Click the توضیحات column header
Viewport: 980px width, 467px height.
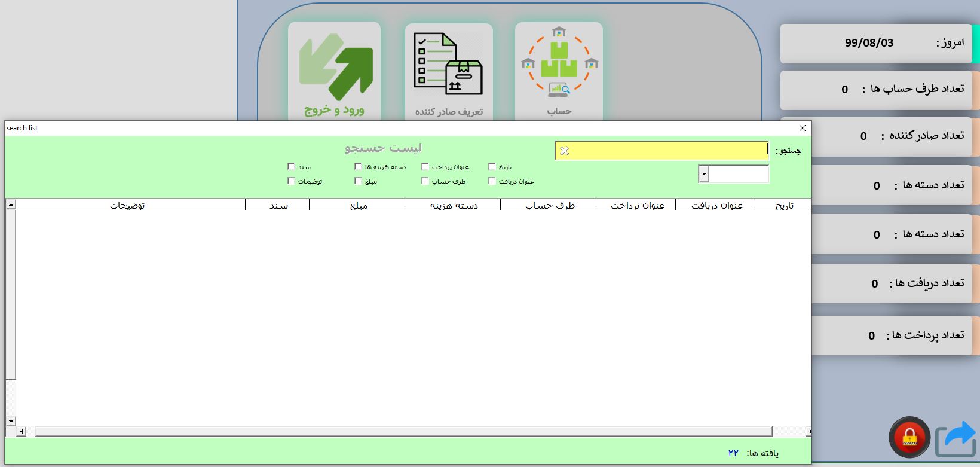(x=127, y=205)
